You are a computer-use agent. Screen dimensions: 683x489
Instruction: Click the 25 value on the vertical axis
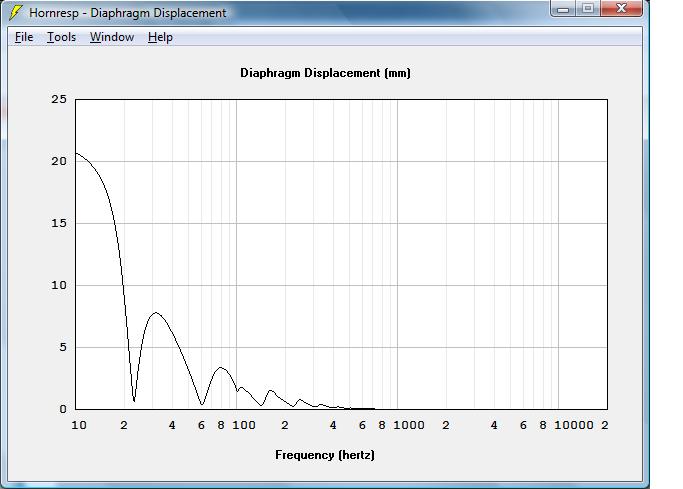tap(59, 99)
